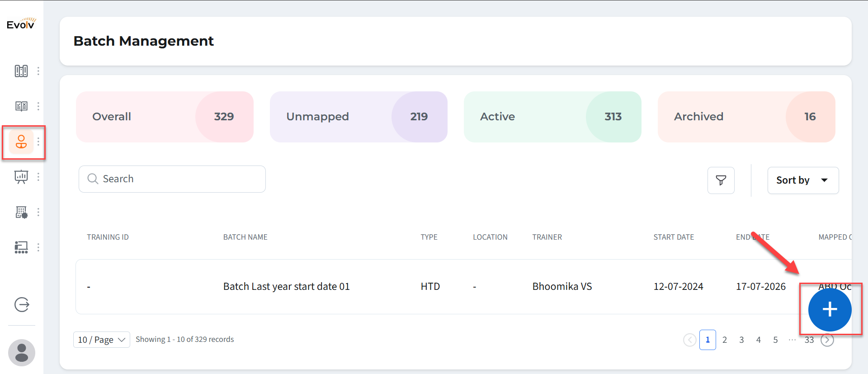Click the Evolv logo

[x=21, y=24]
